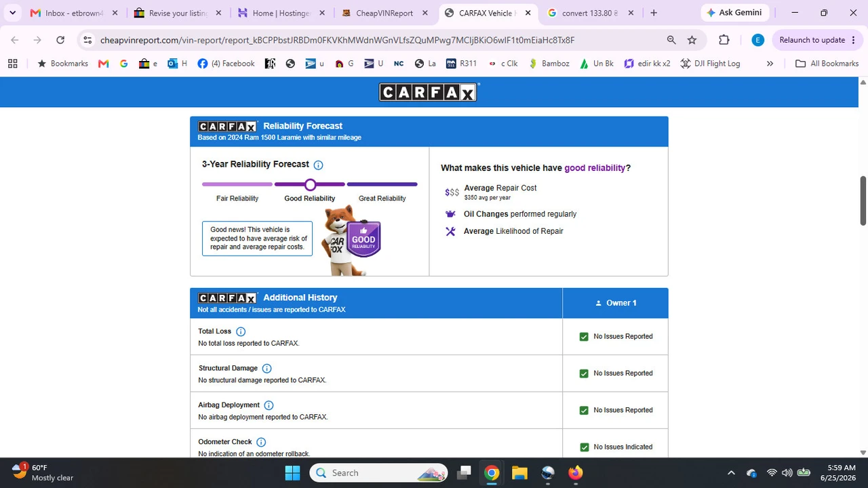Image resolution: width=868 pixels, height=488 pixels.
Task: Open the Un Bk bookmark
Action: click(x=597, y=64)
